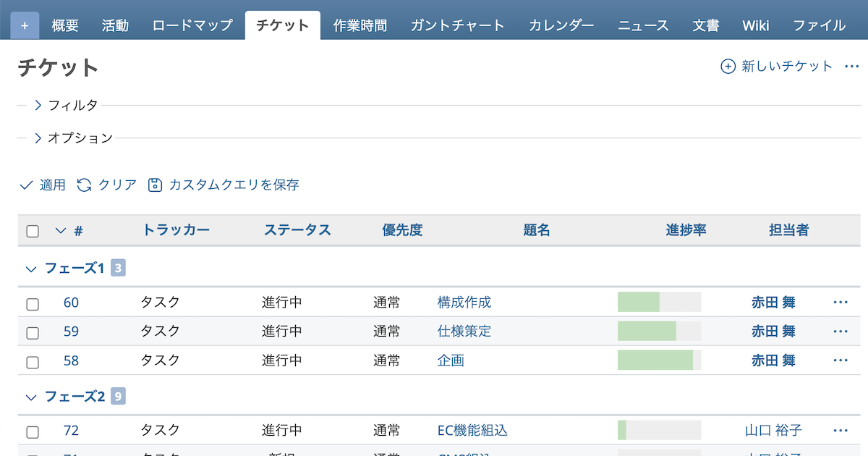
Task: Open the 仕様策定 ticket title
Action: tap(464, 332)
